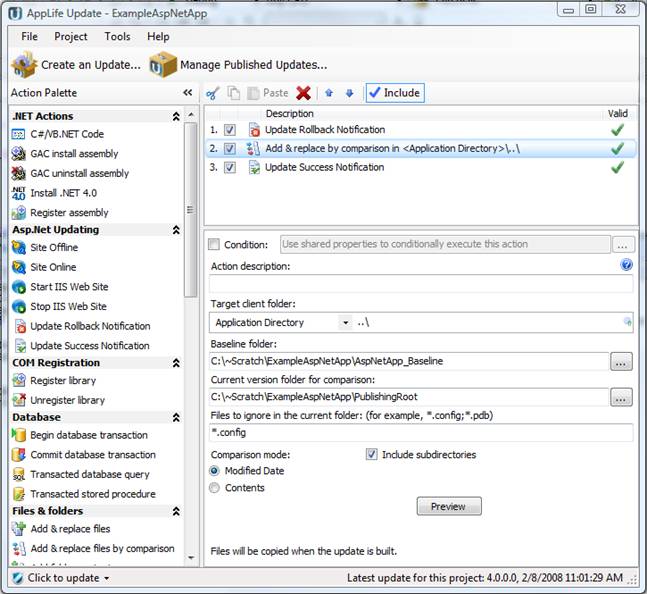Click the Cut scissors toolbar icon
Image resolution: width=647 pixels, height=594 pixels.
click(212, 93)
